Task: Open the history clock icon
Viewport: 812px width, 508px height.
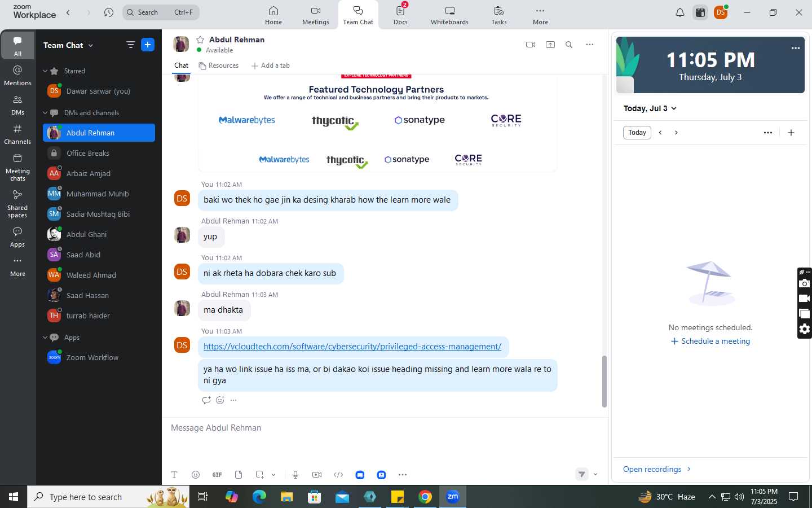Action: point(109,12)
